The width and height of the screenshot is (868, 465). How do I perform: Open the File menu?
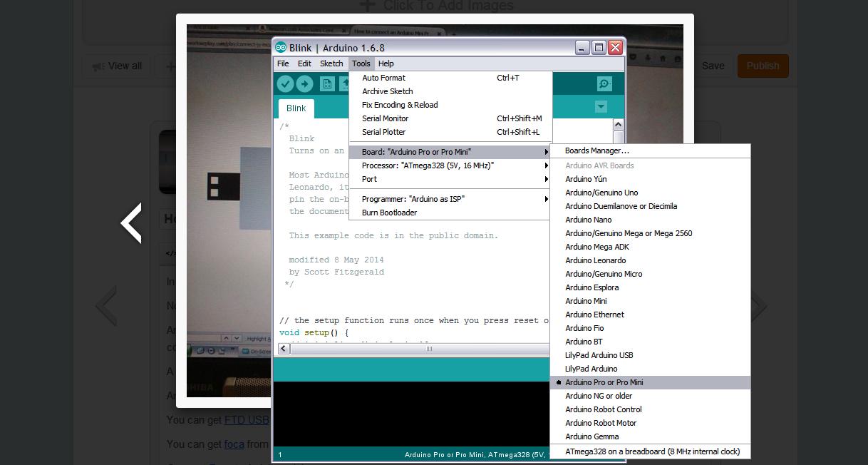(283, 63)
